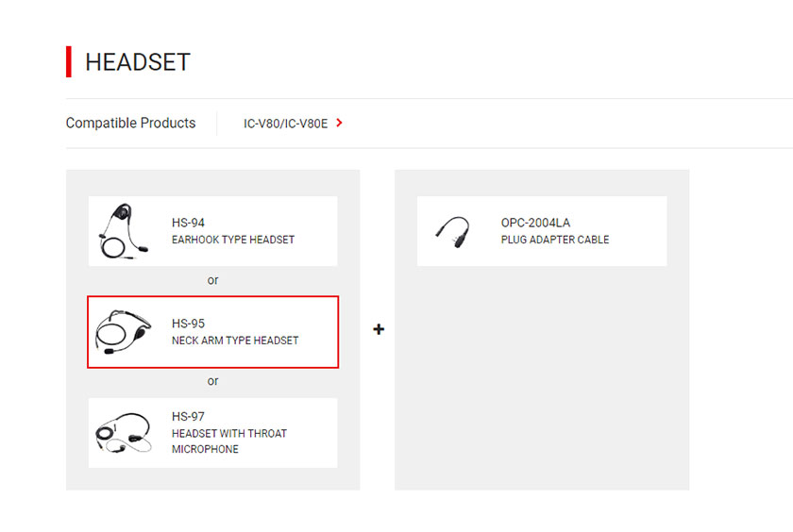This screenshot has width=793, height=532.
Task: Click the OPC-2004LA plug adapter cable image
Action: [453, 232]
